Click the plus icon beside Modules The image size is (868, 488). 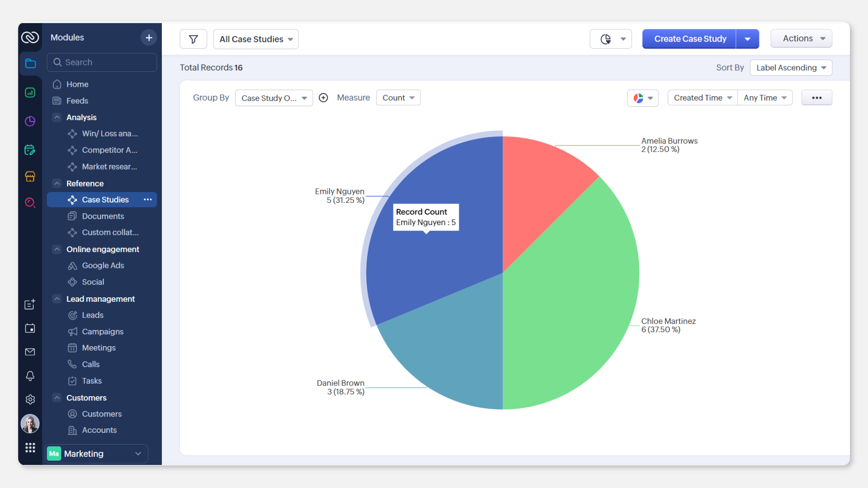coord(149,38)
